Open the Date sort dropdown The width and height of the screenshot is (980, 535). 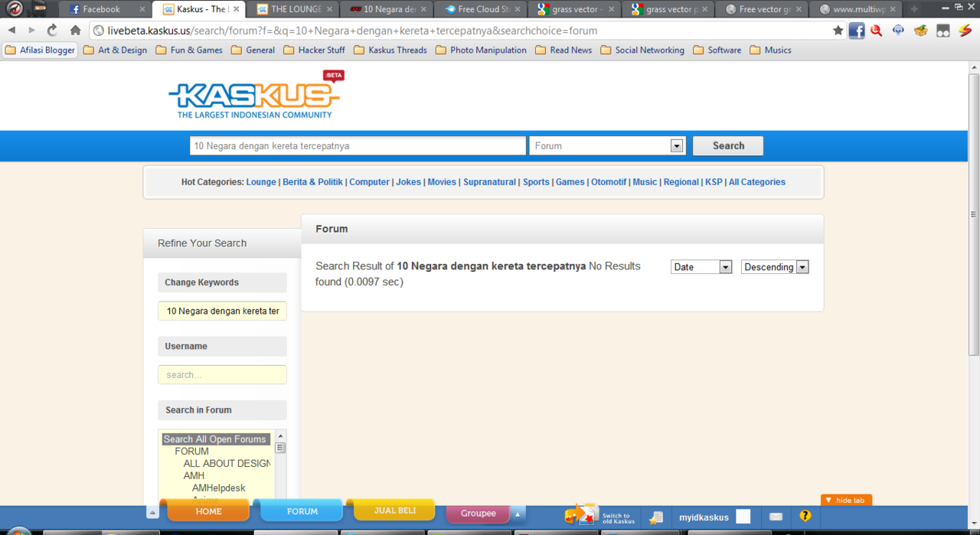point(701,267)
